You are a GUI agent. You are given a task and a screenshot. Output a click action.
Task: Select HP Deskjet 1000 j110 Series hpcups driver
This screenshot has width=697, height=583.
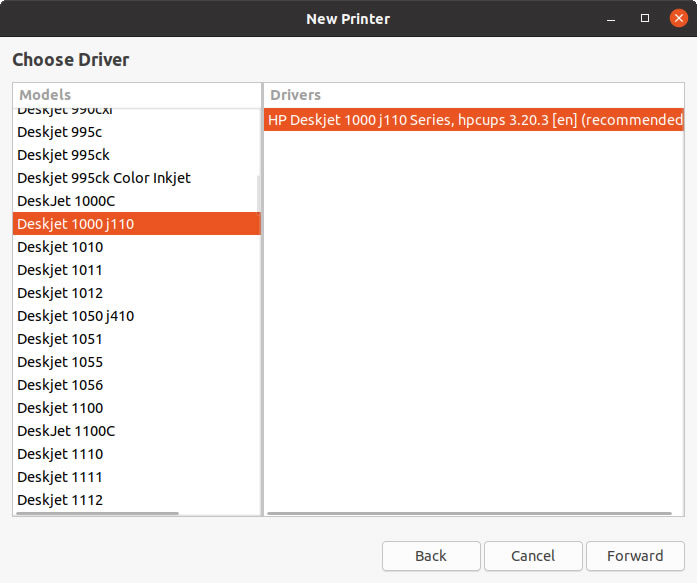pyautogui.click(x=474, y=120)
